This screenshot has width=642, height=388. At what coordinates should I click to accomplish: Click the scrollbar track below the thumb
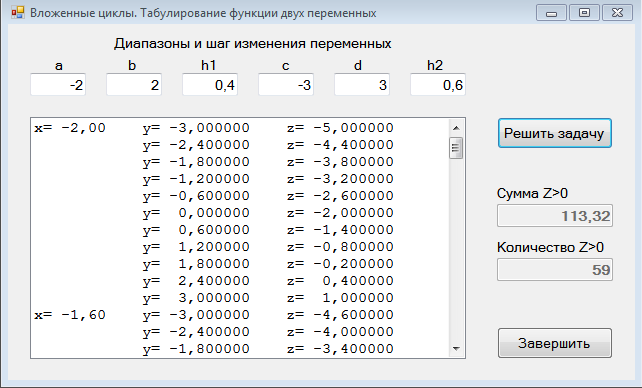pyautogui.click(x=456, y=250)
